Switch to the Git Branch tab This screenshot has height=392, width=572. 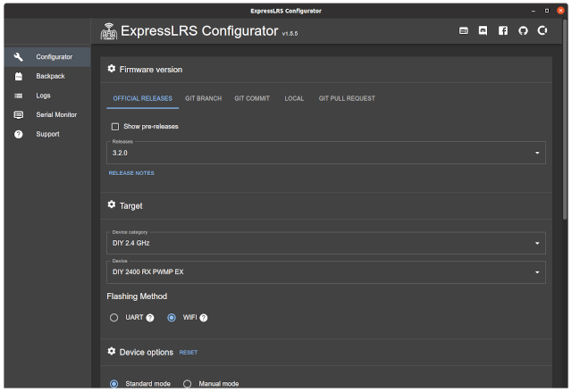pos(203,98)
